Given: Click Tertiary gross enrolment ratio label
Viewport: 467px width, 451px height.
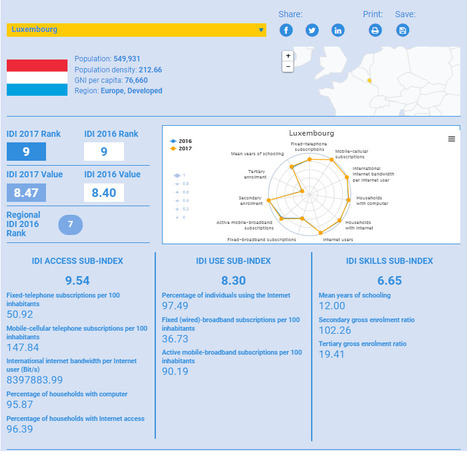Looking at the screenshot, I should 363,344.
